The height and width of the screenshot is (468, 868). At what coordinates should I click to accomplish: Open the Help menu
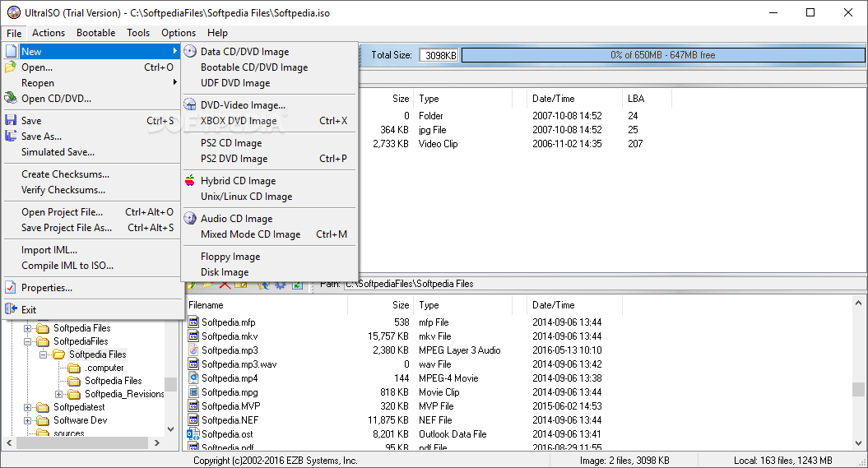point(217,33)
